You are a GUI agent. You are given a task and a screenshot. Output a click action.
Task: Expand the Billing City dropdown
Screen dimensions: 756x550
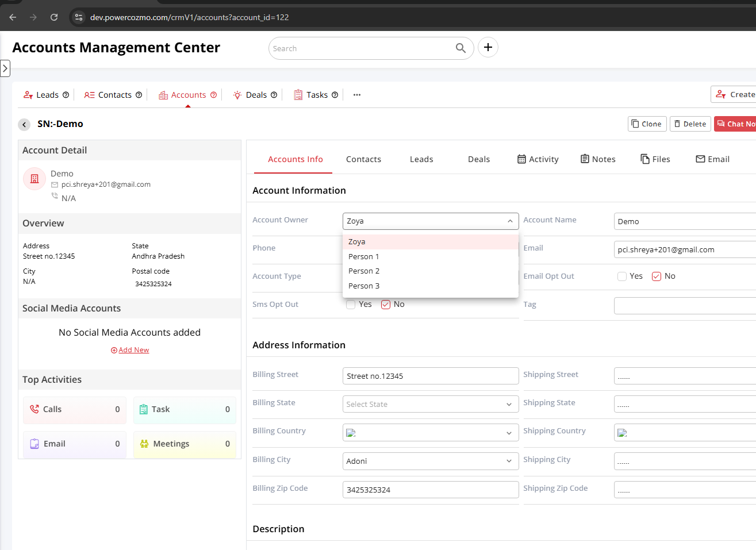[x=430, y=461]
